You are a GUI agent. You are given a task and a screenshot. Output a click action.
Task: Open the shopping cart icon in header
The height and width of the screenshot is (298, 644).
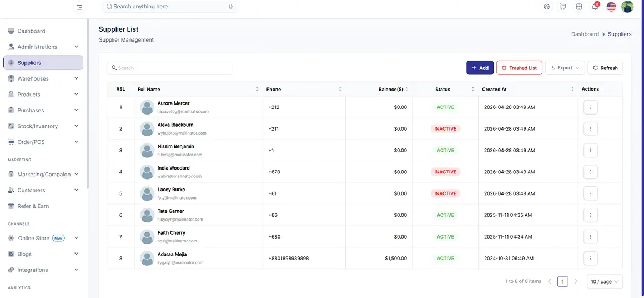[x=563, y=7]
